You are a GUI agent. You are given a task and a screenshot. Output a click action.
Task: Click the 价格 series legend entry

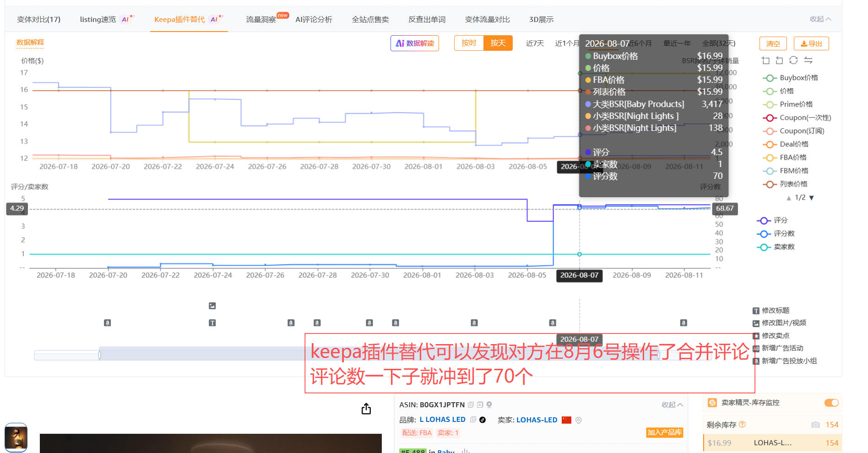[x=778, y=91]
